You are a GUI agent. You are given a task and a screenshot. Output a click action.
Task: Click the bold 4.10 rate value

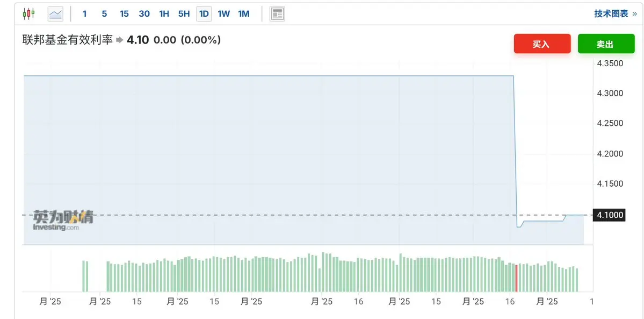point(138,40)
